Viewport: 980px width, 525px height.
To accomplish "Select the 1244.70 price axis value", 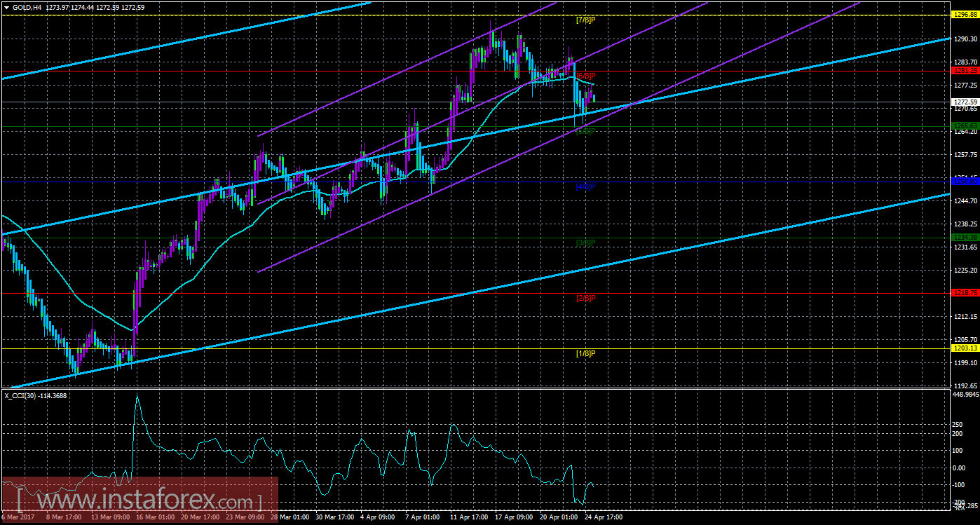I will pos(966,201).
